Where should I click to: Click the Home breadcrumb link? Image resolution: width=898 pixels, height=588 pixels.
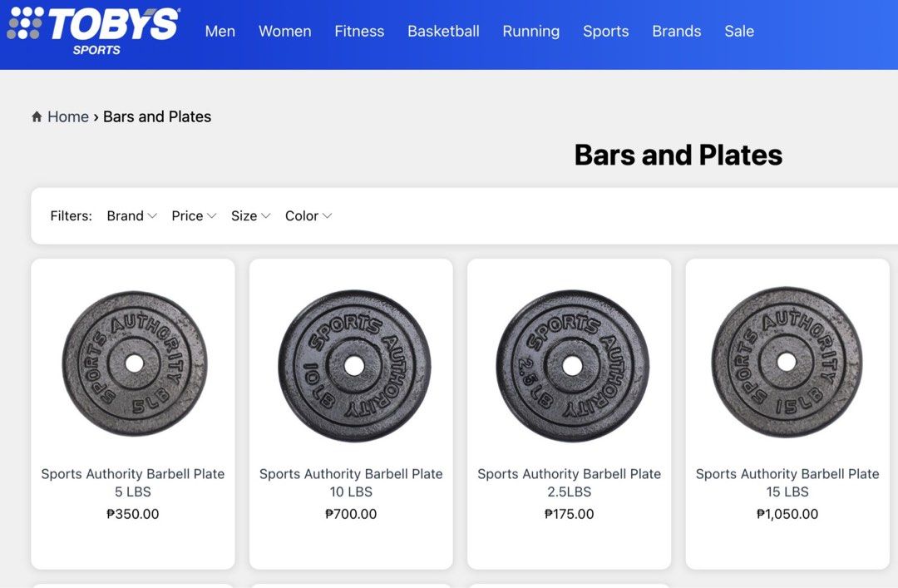67,116
